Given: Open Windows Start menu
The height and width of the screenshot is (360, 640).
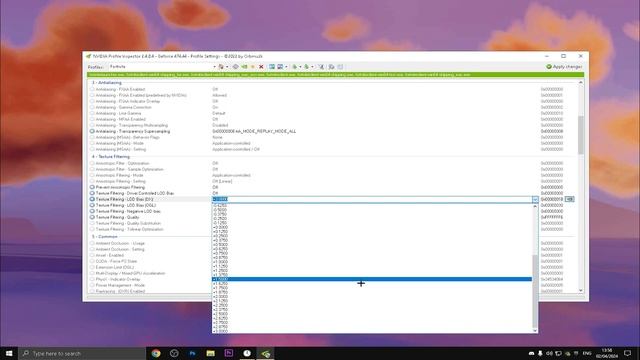Looking at the screenshot, I should (9, 353).
